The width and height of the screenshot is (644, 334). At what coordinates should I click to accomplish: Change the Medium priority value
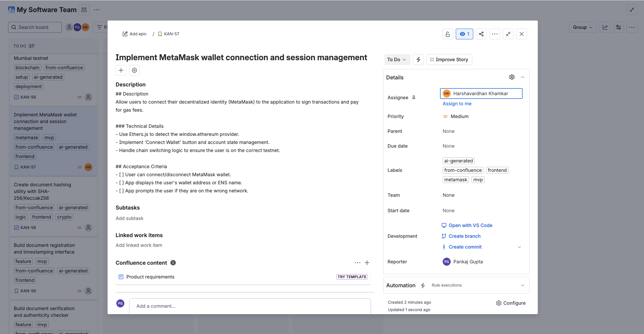[456, 116]
